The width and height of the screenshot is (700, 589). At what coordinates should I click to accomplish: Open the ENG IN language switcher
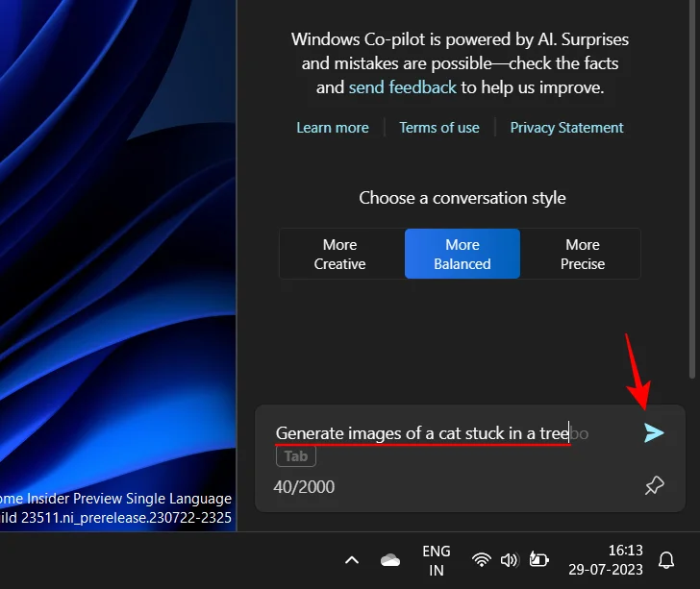(x=437, y=560)
